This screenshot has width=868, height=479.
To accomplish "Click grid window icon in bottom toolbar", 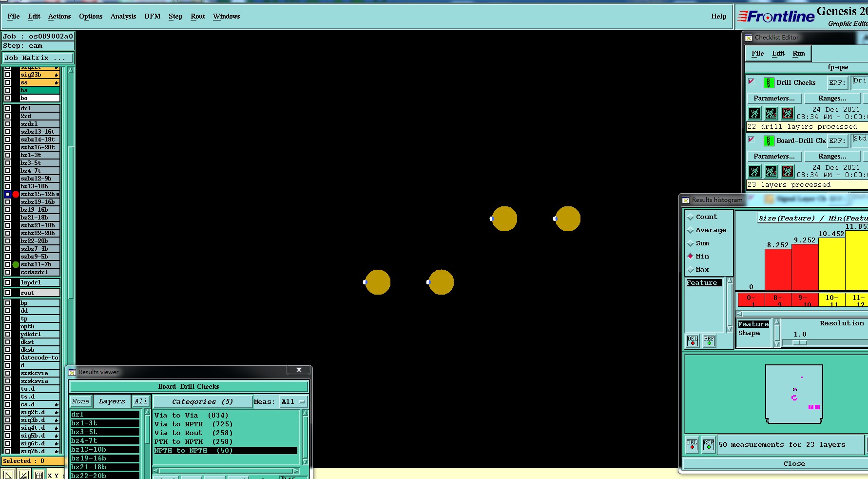I will (x=39, y=475).
